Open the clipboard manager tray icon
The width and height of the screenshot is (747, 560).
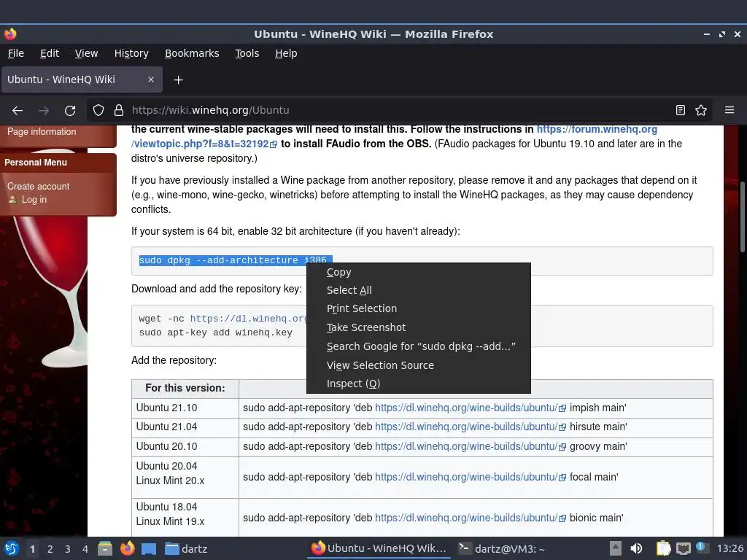click(663, 548)
